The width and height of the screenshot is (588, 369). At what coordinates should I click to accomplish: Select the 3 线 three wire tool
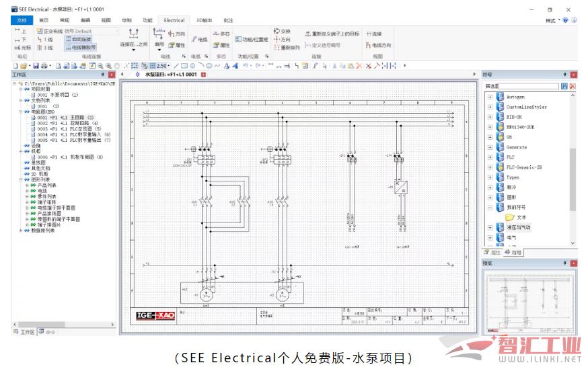[x=45, y=48]
